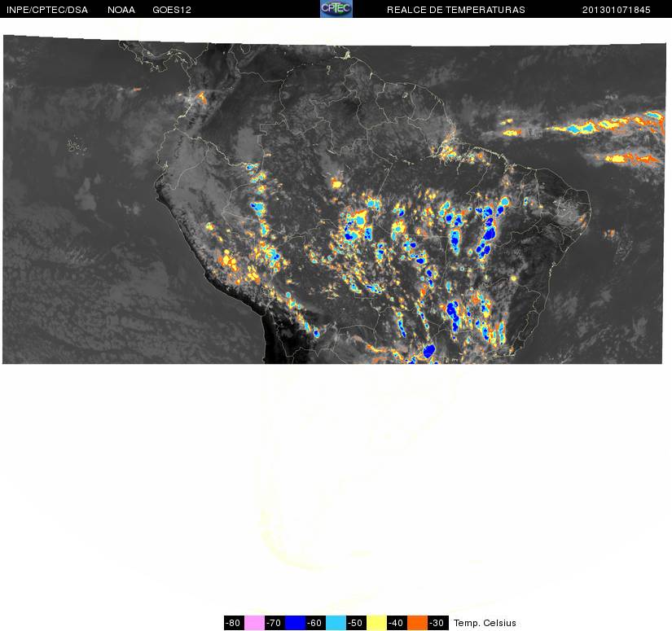The width and height of the screenshot is (672, 631).
Task: Click the orange legend swatch after -40
Action: 417,622
